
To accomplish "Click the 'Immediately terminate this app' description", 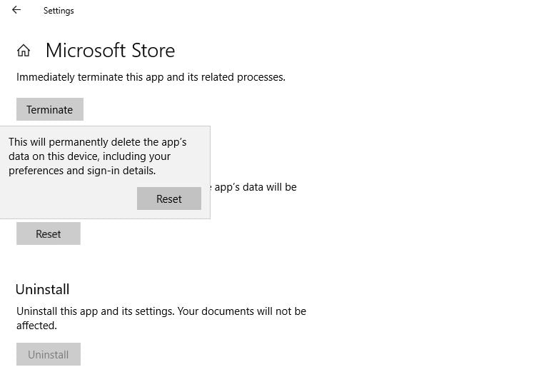I will point(151,77).
